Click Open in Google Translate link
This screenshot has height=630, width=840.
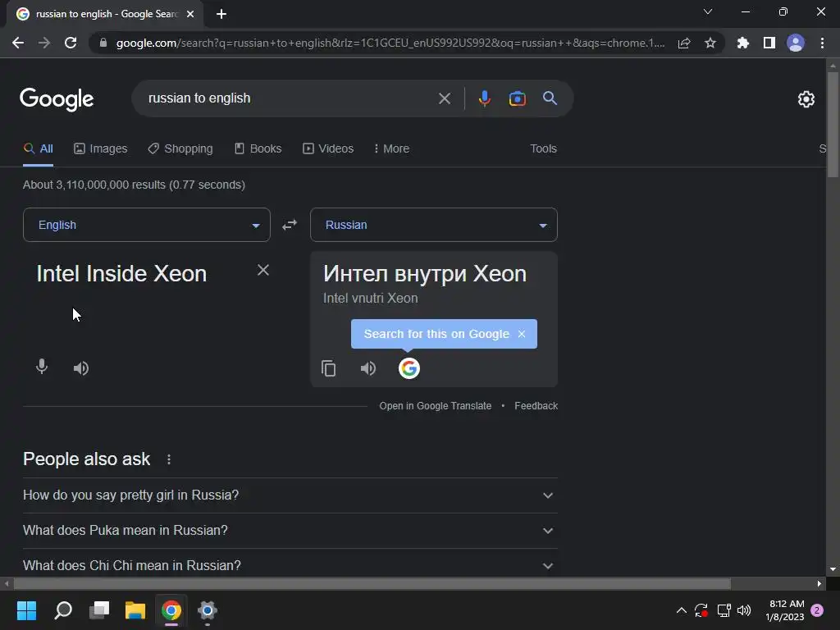tap(435, 405)
